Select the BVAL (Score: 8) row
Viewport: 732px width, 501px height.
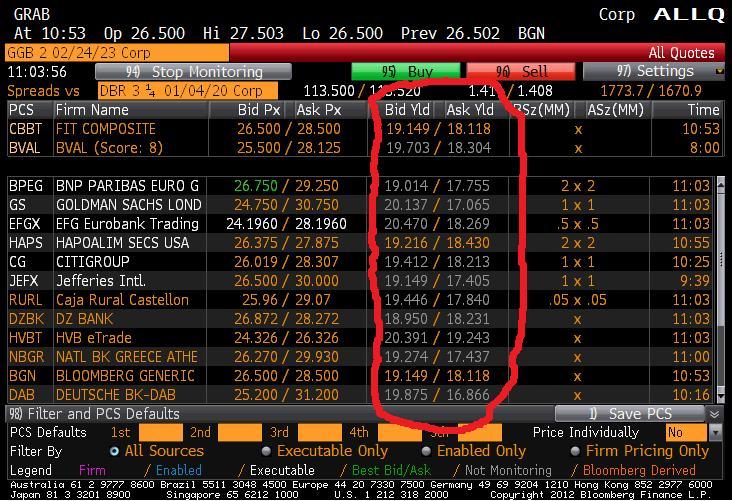pyautogui.click(x=365, y=148)
